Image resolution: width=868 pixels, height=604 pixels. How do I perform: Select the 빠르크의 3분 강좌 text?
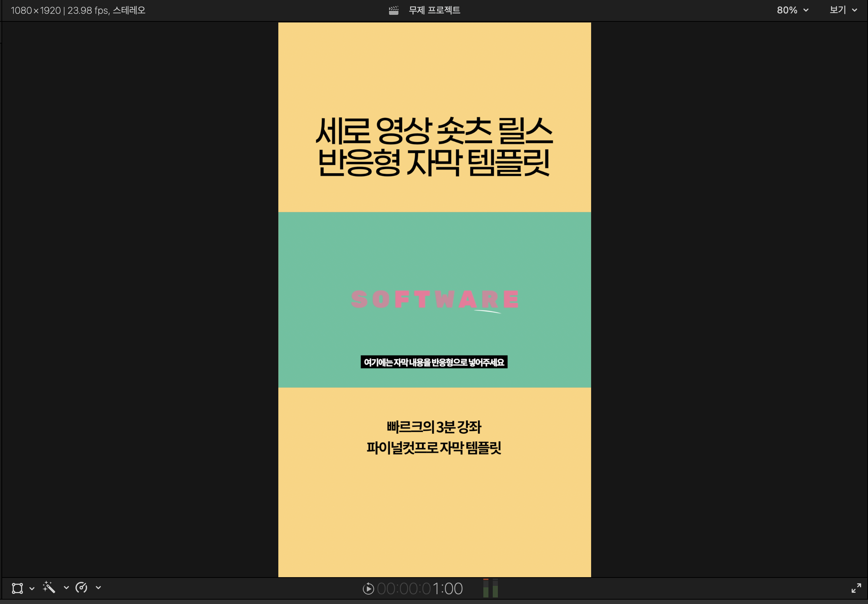pos(434,427)
